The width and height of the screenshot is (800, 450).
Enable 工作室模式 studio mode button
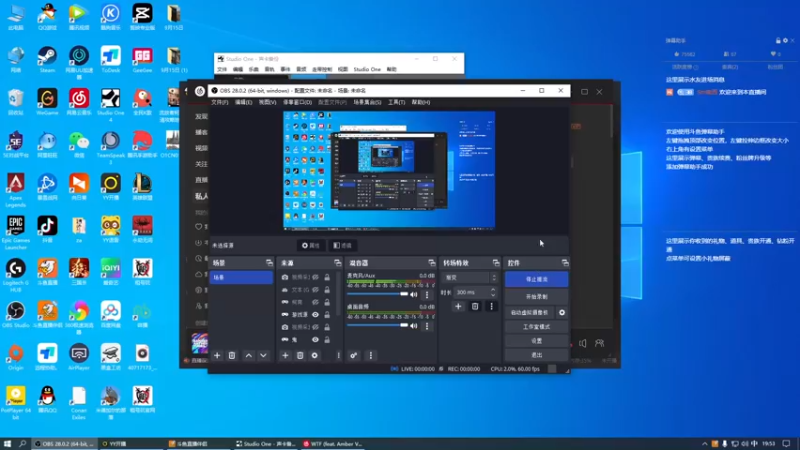click(x=536, y=327)
